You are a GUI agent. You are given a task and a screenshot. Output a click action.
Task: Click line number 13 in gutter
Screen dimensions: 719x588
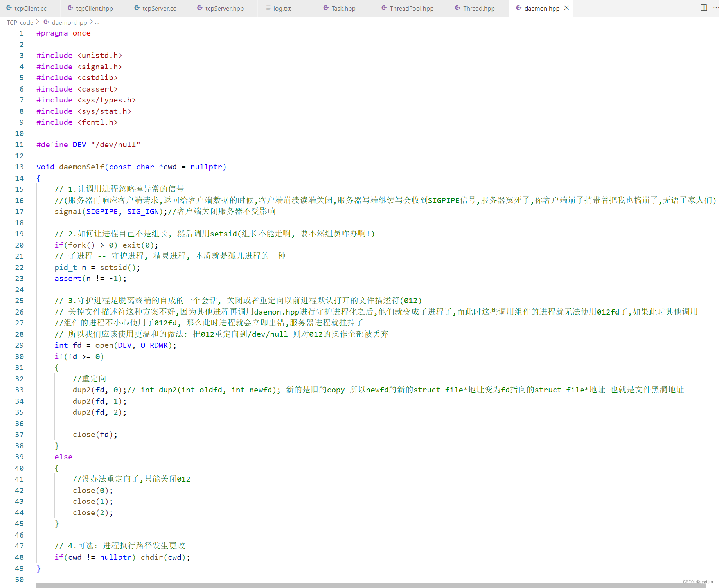click(20, 167)
